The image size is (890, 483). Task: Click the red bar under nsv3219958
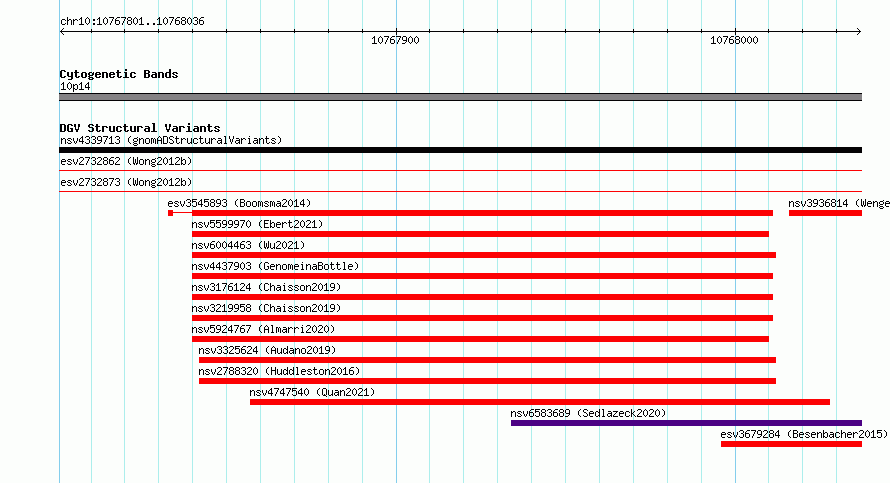(x=482, y=318)
